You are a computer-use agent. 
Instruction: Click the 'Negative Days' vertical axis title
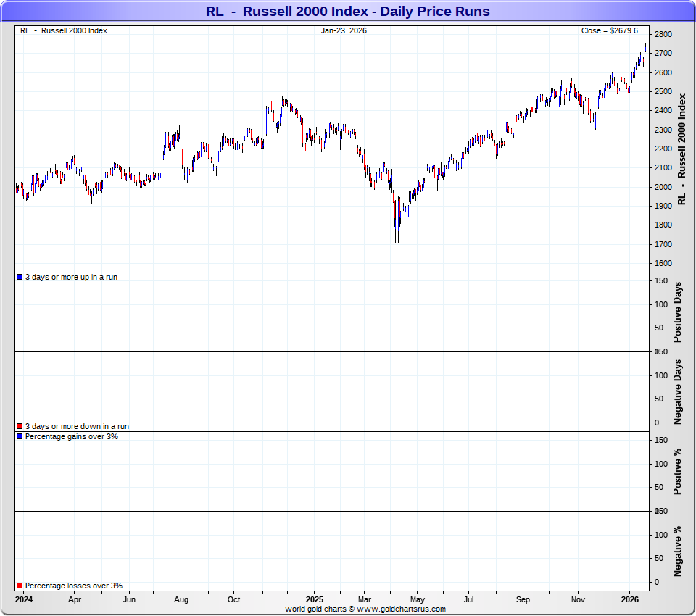tap(677, 392)
